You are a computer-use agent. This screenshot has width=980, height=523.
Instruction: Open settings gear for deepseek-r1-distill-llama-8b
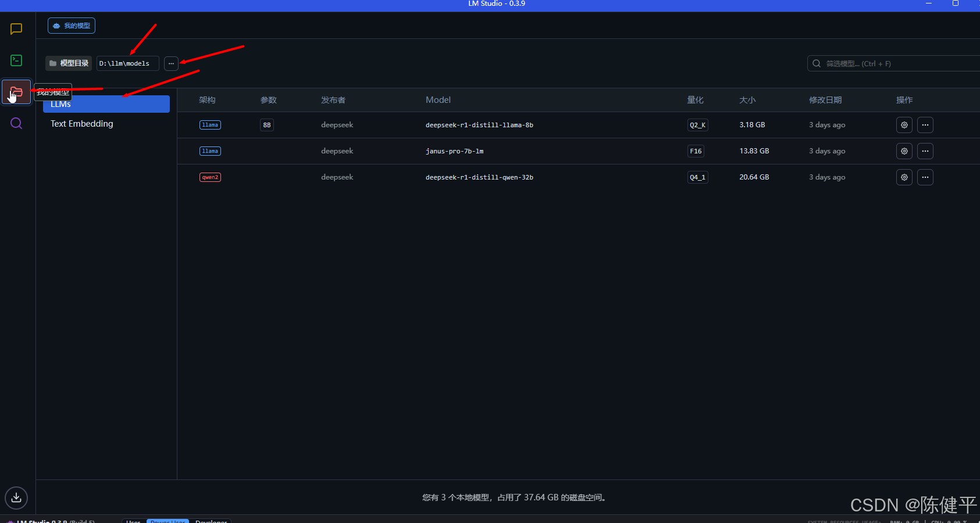coord(904,125)
